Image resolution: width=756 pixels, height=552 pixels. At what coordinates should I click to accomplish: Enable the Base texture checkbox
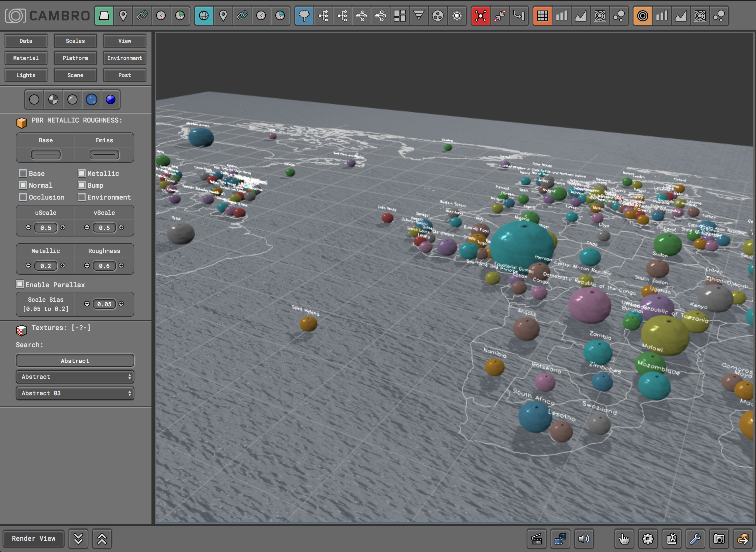(23, 173)
